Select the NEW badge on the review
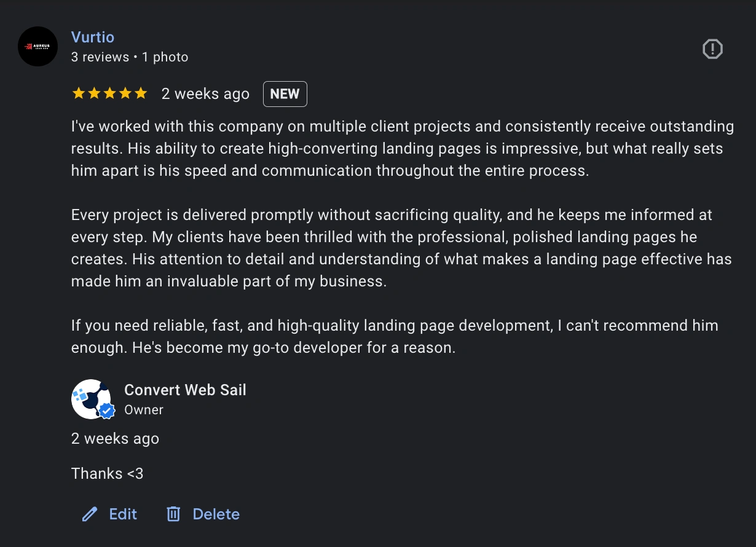 point(285,93)
